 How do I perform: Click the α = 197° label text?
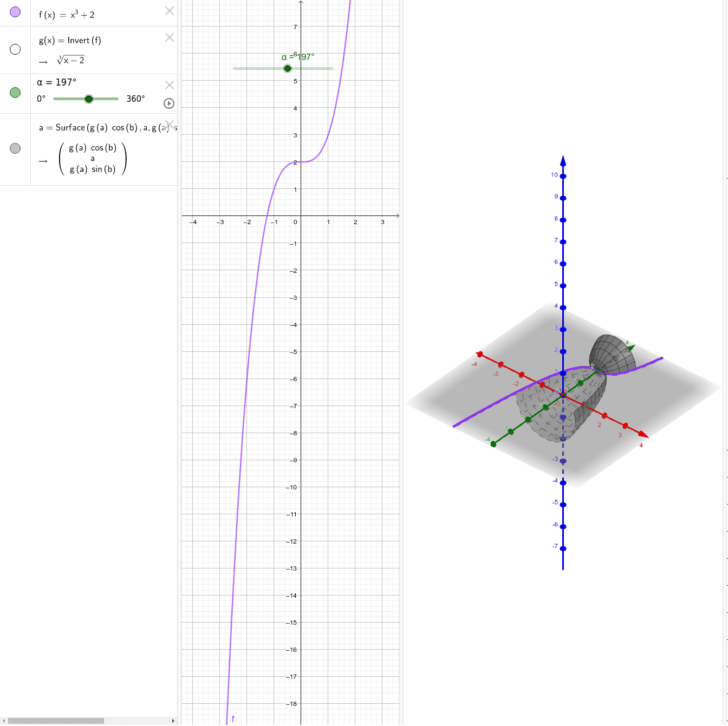click(56, 82)
